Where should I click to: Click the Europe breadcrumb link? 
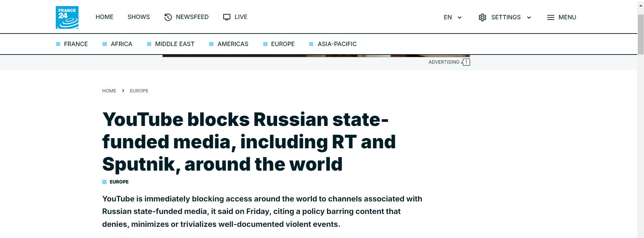139,91
